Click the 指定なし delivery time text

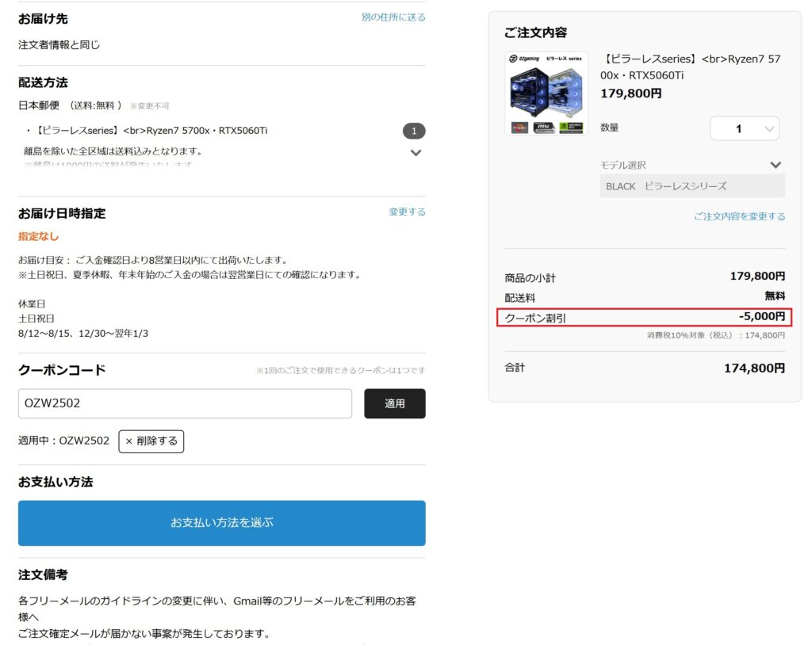[x=36, y=236]
